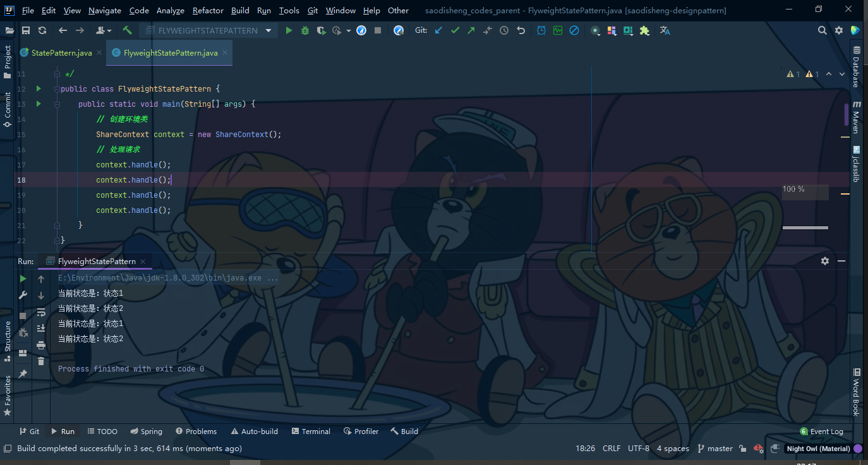Push commits with green up-right arrow
The image size is (868, 465).
coord(471,30)
